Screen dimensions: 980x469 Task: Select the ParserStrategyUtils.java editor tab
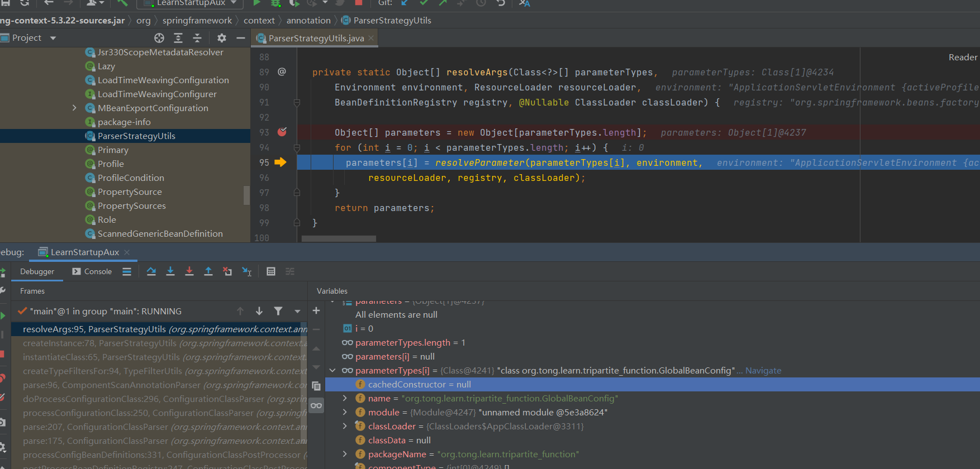click(316, 38)
